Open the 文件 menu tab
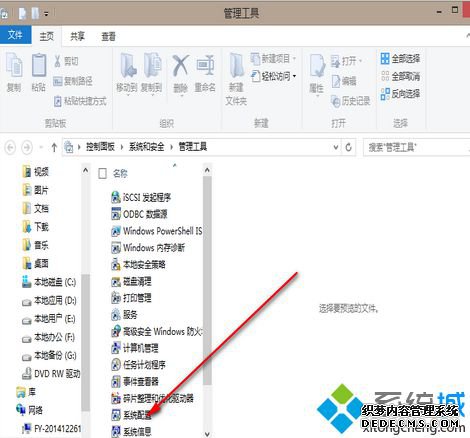This screenshot has height=438, width=470. 15,35
